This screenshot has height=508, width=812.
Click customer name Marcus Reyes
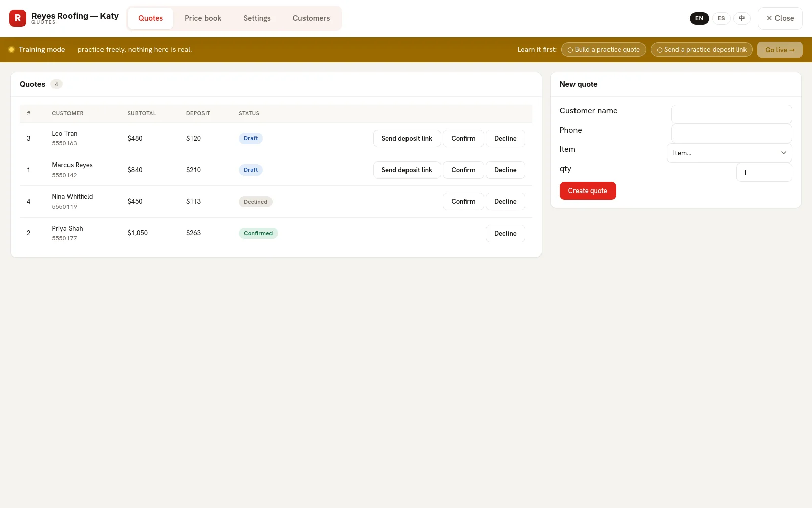coord(72,165)
